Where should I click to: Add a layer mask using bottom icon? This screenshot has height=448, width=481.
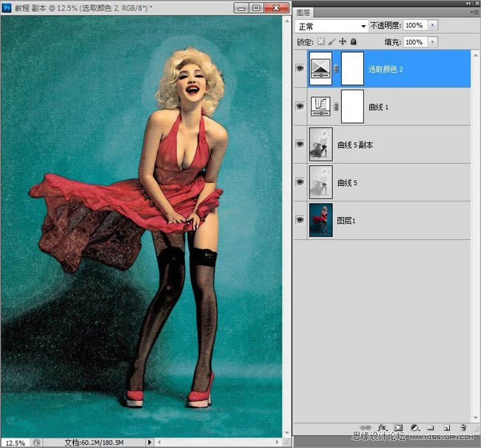click(398, 427)
